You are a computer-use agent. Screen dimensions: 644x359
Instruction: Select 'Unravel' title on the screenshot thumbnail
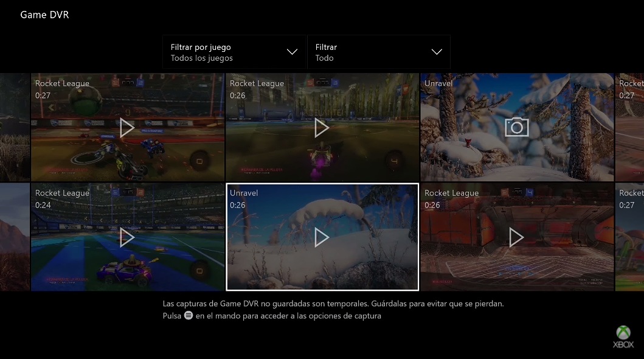tap(438, 83)
